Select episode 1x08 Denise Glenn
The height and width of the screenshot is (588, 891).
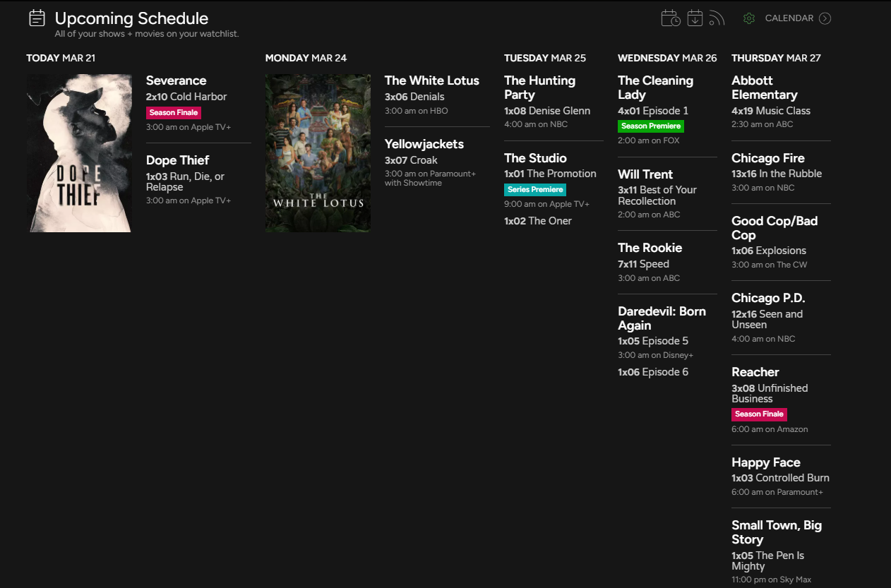click(x=547, y=111)
